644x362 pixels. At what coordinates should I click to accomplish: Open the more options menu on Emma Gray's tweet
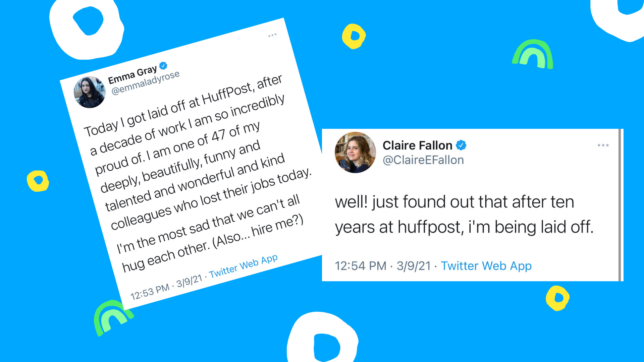click(273, 35)
